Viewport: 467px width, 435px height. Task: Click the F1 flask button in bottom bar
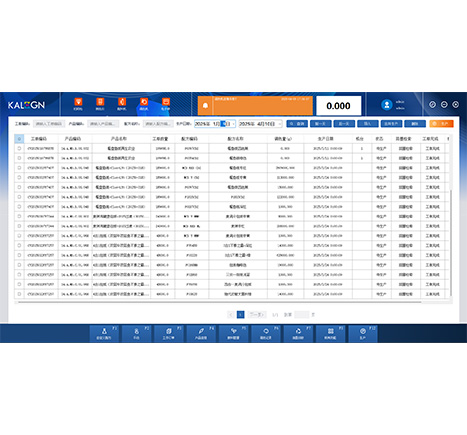[x=104, y=333]
